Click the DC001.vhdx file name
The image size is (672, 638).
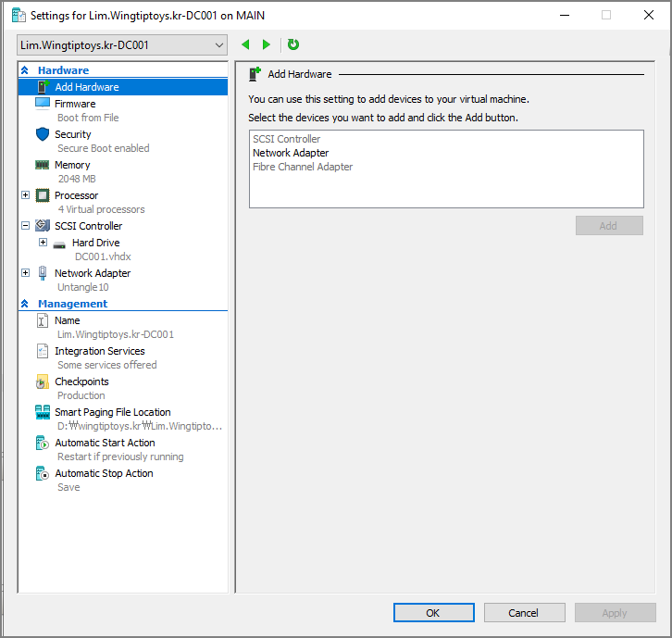pyautogui.click(x=103, y=256)
